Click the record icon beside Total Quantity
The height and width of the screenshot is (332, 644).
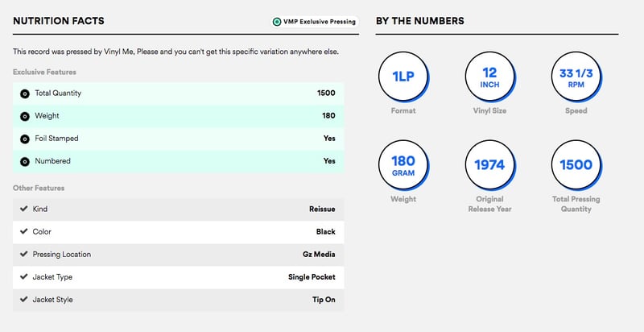pyautogui.click(x=24, y=93)
